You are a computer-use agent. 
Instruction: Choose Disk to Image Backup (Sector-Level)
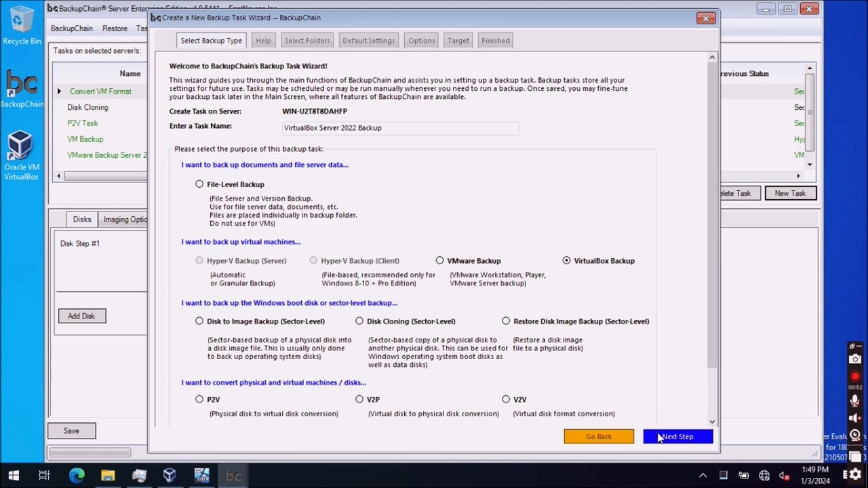[x=199, y=321]
